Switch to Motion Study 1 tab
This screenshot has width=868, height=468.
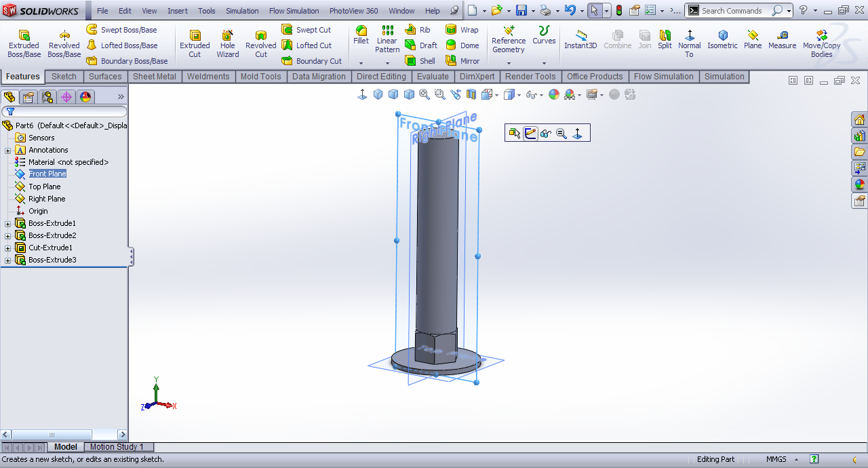click(x=117, y=447)
